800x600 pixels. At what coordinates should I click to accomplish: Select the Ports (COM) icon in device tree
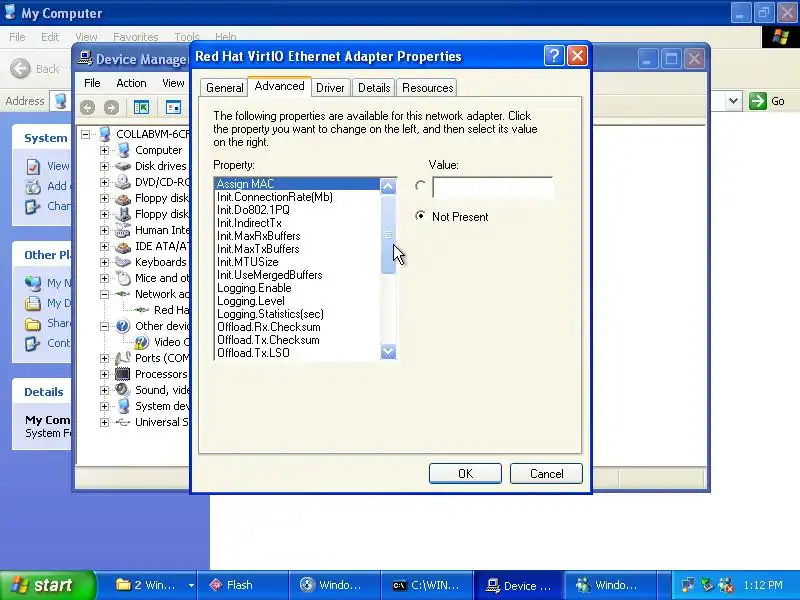[123, 358]
